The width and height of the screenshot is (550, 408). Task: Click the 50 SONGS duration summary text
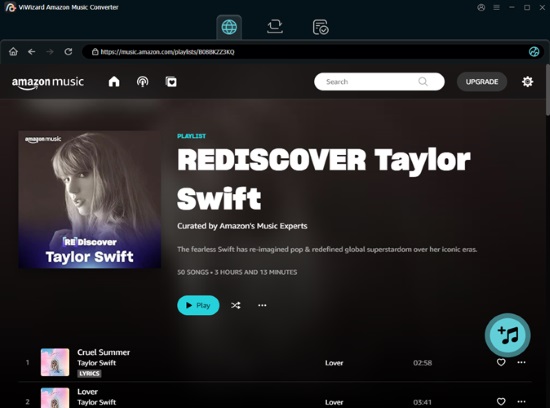[x=237, y=272]
